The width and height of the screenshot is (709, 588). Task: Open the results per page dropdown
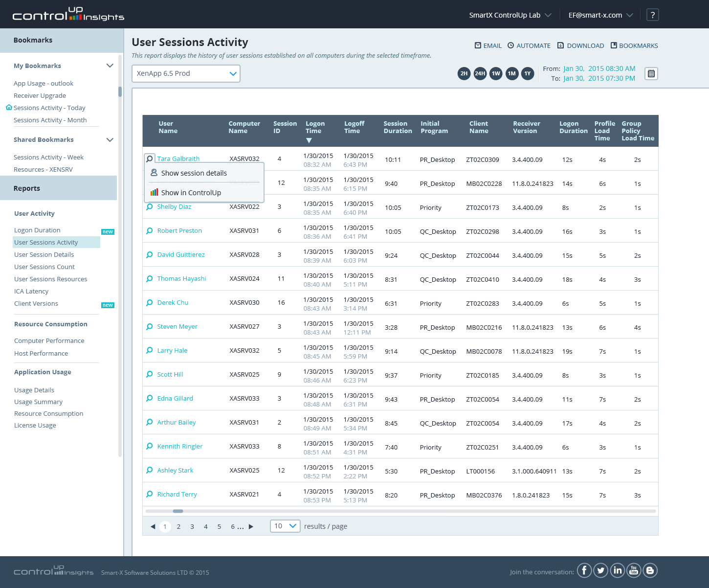(285, 526)
